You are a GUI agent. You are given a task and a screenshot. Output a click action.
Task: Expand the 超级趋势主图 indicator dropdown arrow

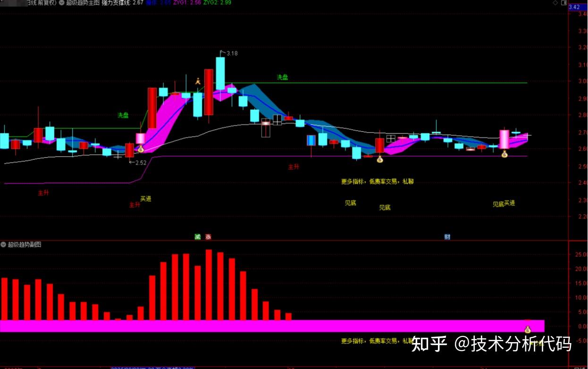click(x=62, y=3)
